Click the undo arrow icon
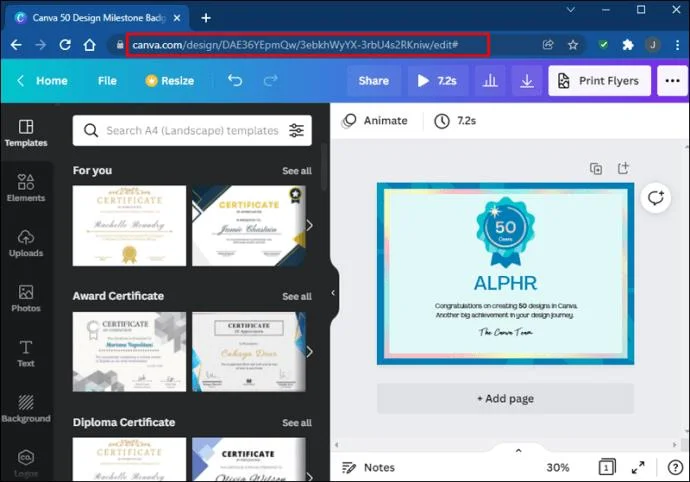The image size is (690, 482). tap(235, 81)
